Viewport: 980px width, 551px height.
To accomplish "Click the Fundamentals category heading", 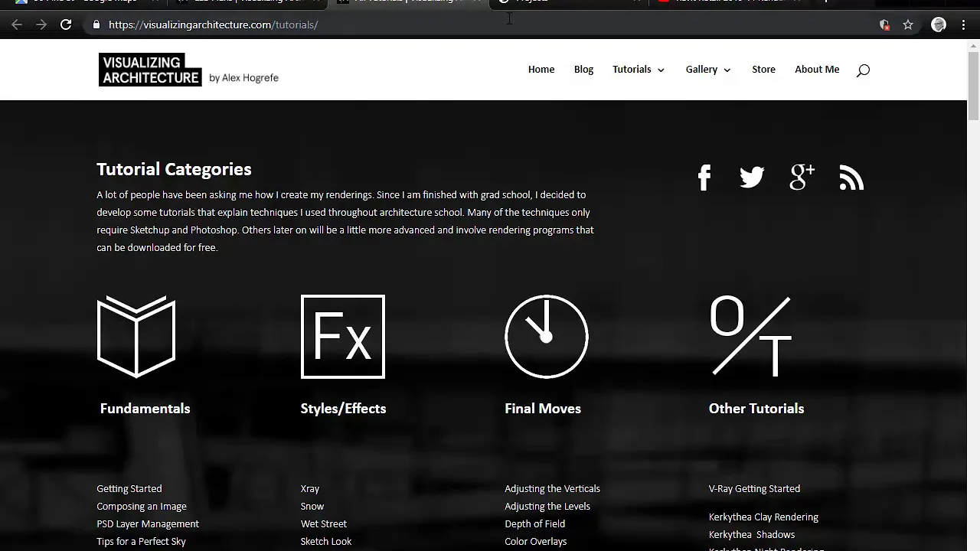I will coord(145,408).
